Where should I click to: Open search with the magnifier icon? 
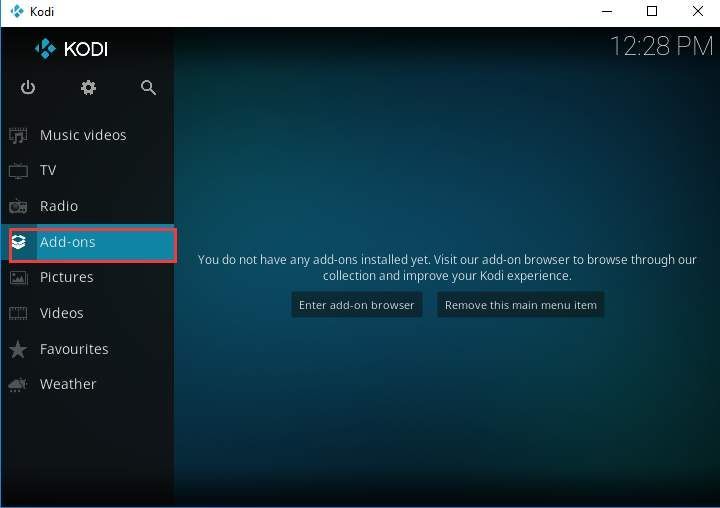click(148, 87)
